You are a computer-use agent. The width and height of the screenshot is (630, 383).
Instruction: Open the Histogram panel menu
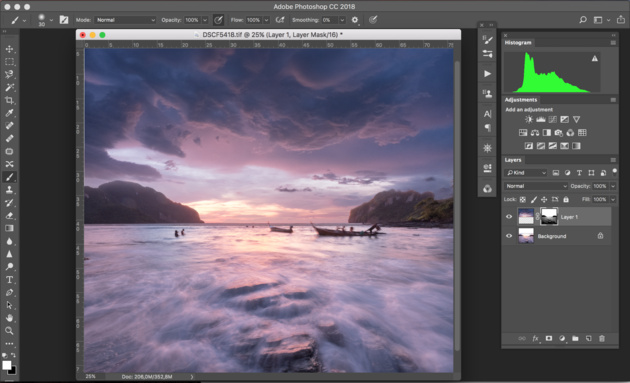[x=613, y=43]
